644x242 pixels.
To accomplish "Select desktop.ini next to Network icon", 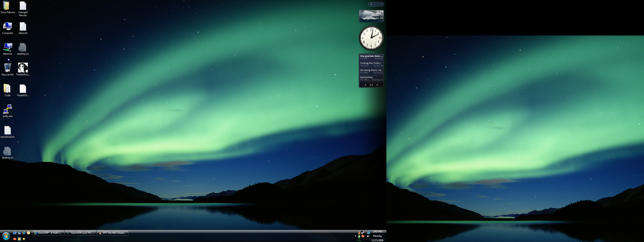I will 23,49.
